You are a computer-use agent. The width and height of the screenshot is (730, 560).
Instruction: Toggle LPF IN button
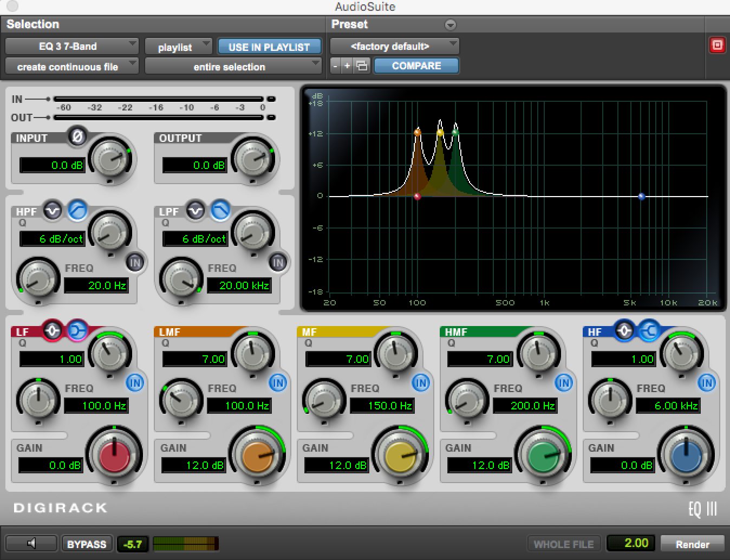click(x=278, y=263)
